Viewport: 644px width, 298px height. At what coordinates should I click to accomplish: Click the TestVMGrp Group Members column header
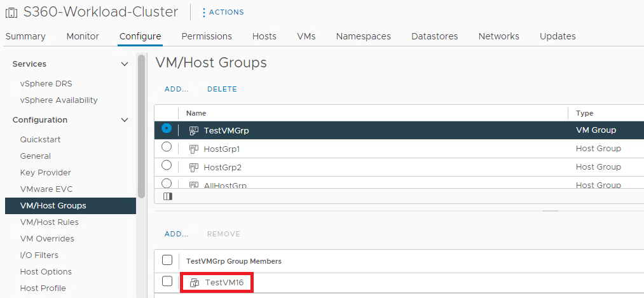[234, 261]
